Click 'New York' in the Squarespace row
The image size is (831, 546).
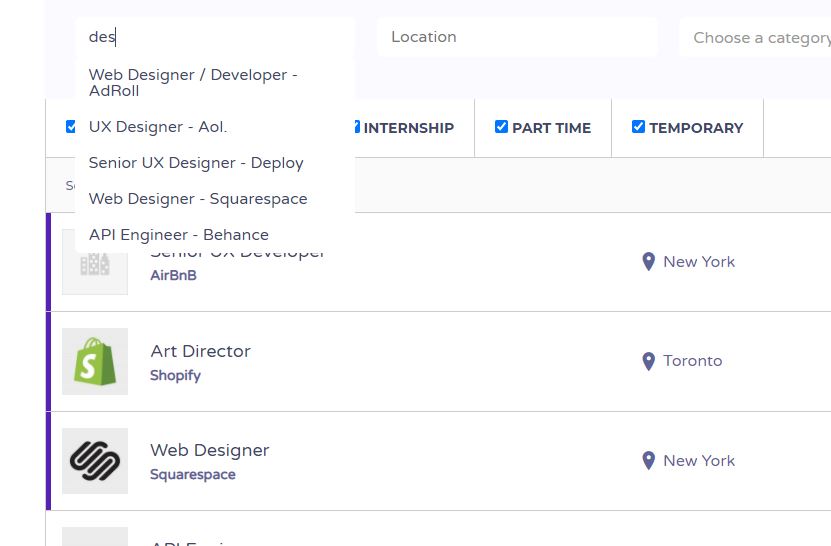tap(699, 461)
